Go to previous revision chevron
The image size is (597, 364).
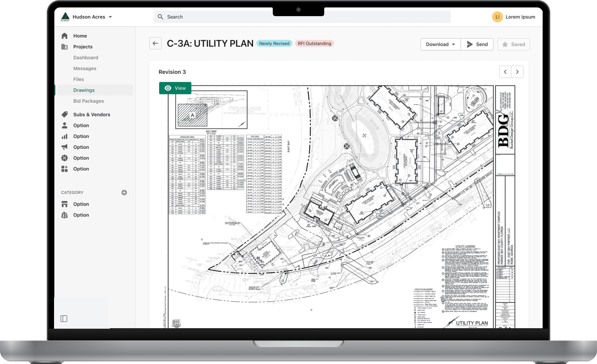point(505,72)
